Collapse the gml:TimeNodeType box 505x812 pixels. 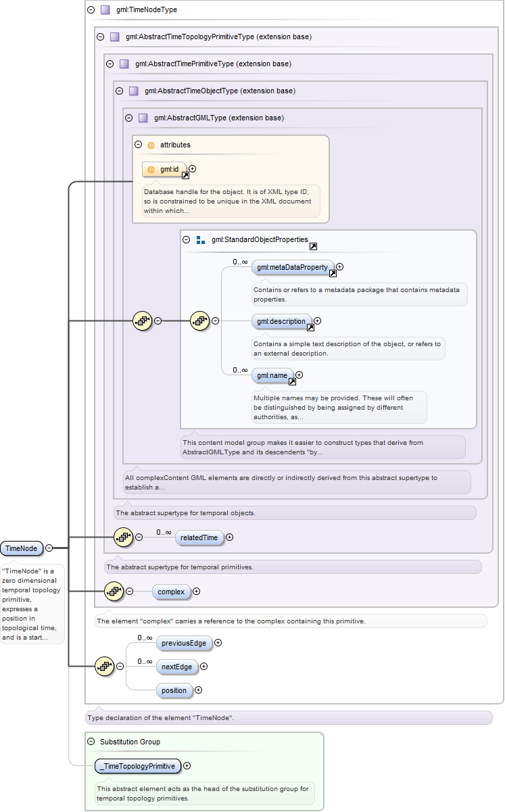(91, 10)
